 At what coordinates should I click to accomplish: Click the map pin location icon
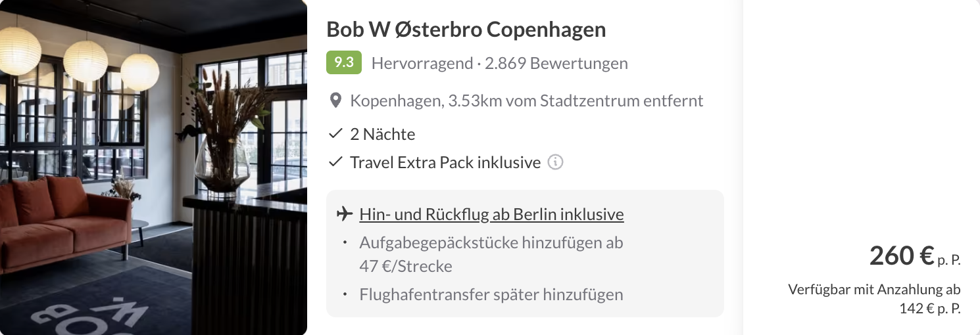[x=335, y=100]
